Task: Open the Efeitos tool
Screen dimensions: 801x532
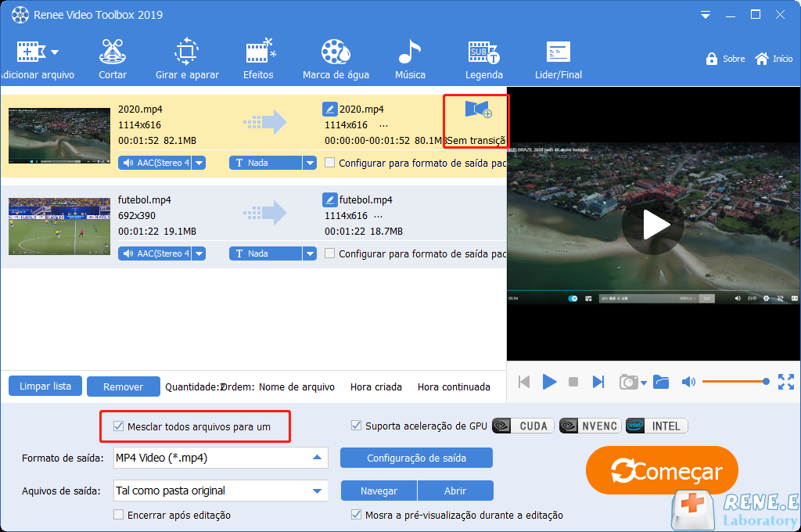Action: [x=258, y=59]
